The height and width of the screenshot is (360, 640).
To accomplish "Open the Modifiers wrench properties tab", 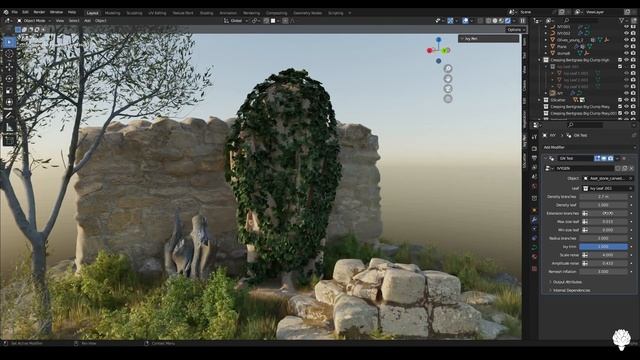I will (534, 220).
